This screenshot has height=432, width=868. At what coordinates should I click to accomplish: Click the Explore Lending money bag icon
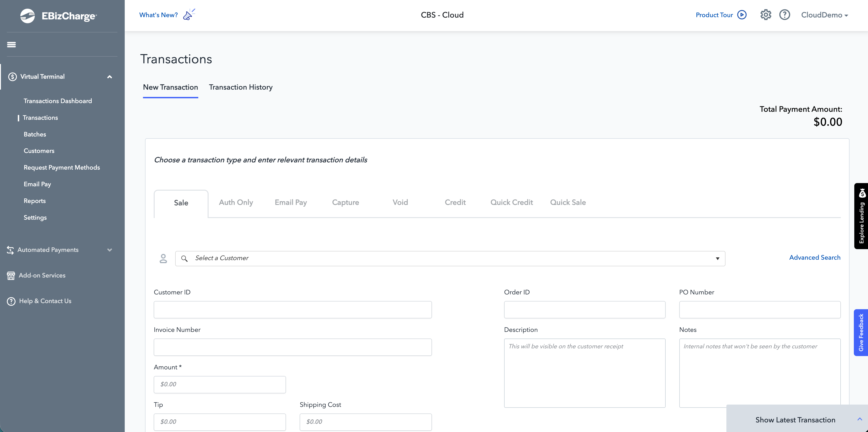point(862,193)
